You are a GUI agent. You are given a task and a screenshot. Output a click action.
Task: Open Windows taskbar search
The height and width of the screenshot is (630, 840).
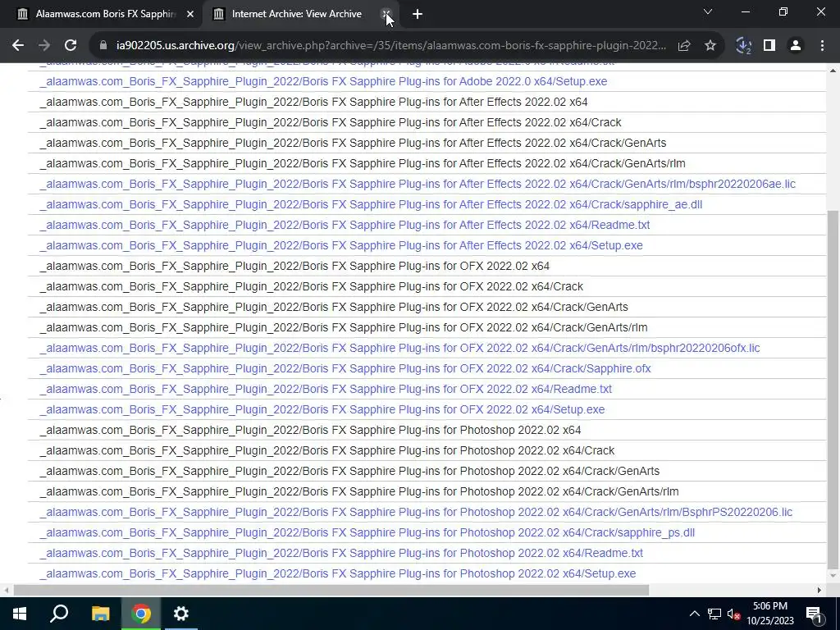tap(59, 614)
